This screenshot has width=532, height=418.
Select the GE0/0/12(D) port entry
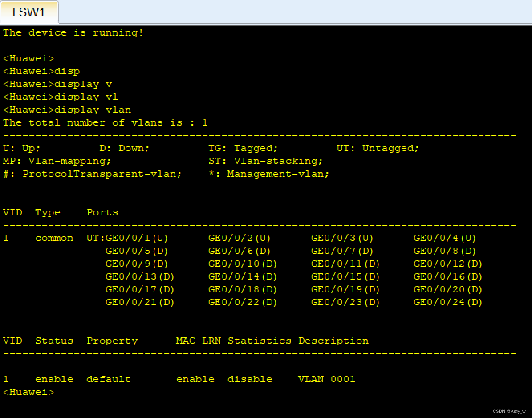[x=448, y=264]
